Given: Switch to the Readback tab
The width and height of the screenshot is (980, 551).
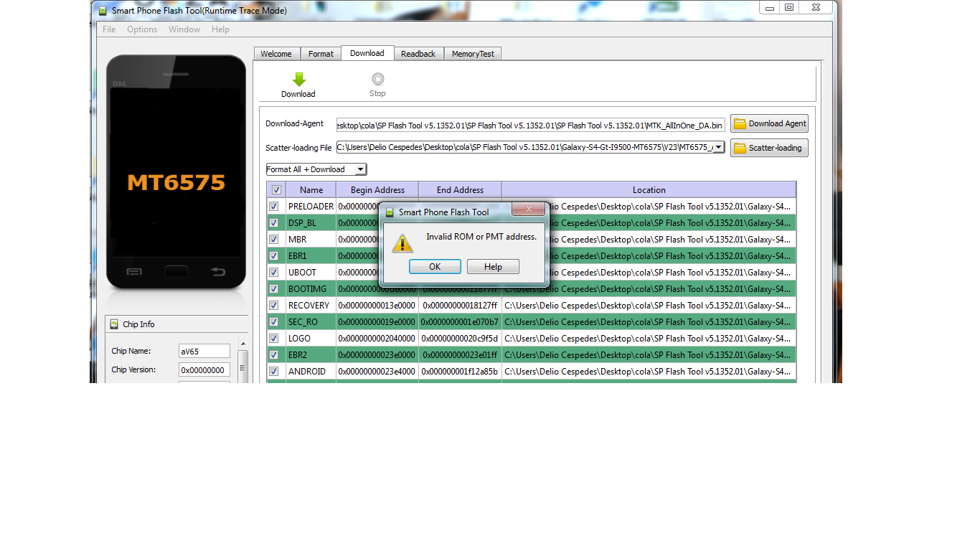Looking at the screenshot, I should (x=418, y=54).
